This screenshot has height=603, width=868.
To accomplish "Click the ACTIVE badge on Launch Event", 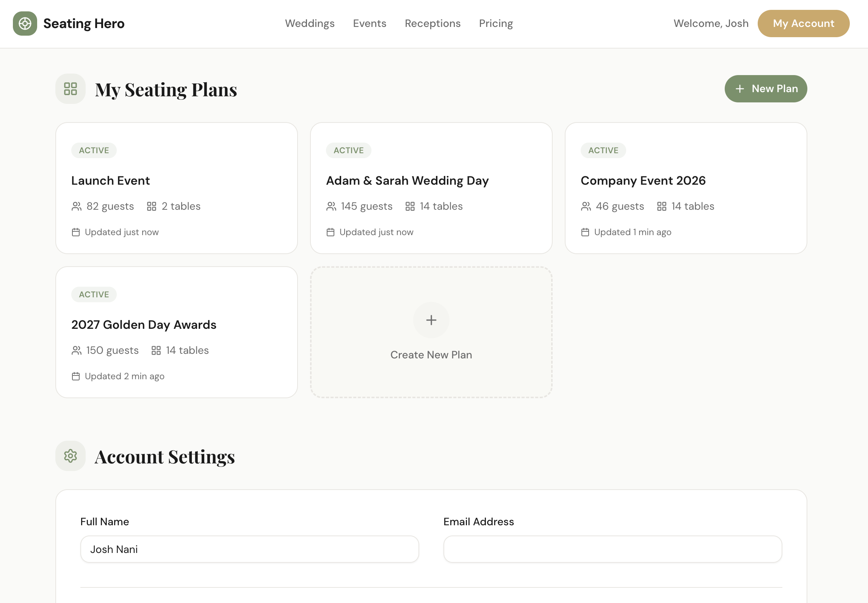I will coord(94,150).
